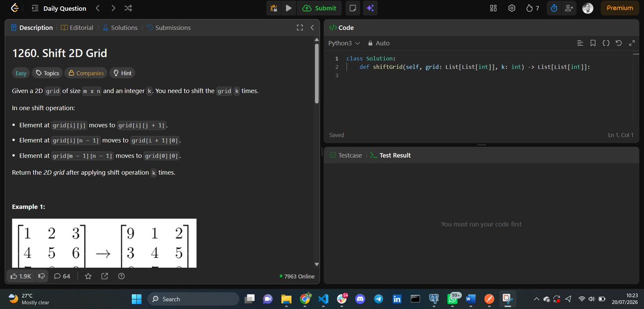Click the debug icon beside Run
The width and height of the screenshot is (644, 309).
click(x=274, y=8)
